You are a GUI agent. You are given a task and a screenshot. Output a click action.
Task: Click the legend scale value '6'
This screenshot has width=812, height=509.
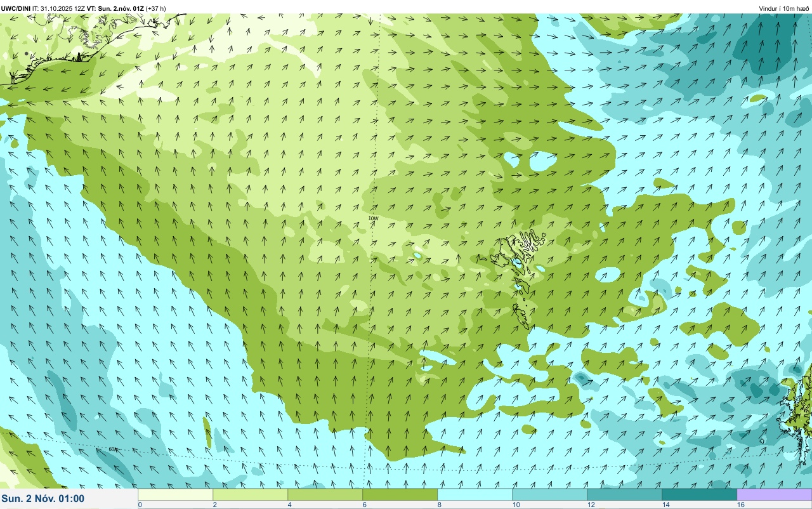365,505
